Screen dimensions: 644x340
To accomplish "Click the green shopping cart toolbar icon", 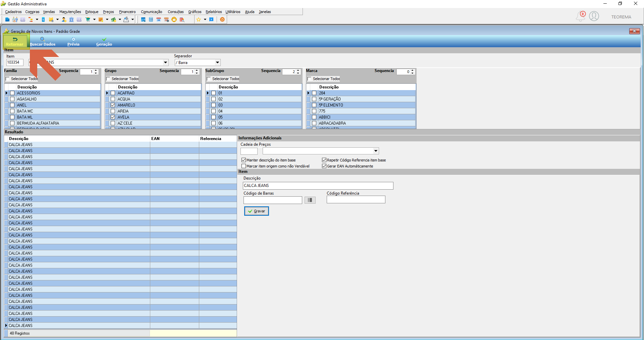I will coord(88,19).
